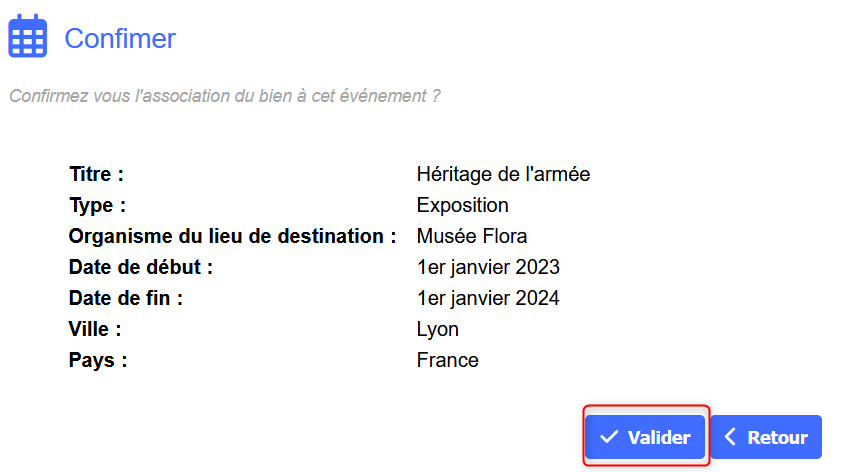This screenshot has height=472, width=842.
Task: Click the Musée Flora value
Action: 471,237
